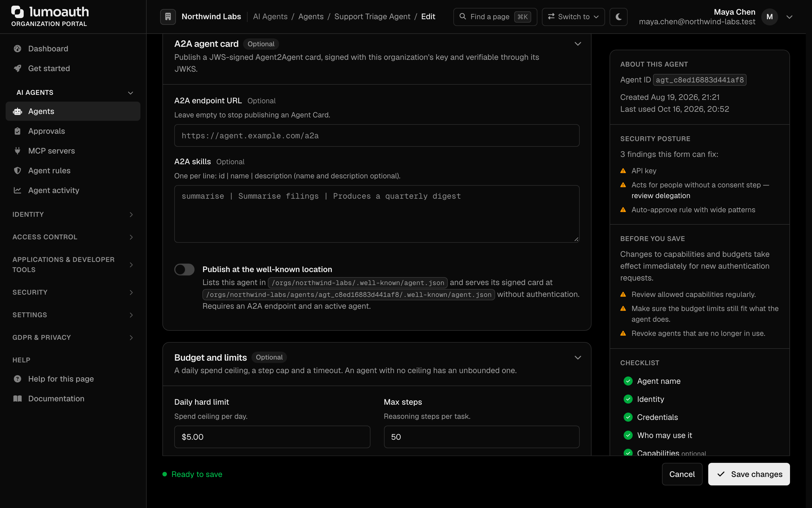Expand Applications & Developer Tools section
Image resolution: width=812 pixels, height=508 pixels.
point(73,265)
